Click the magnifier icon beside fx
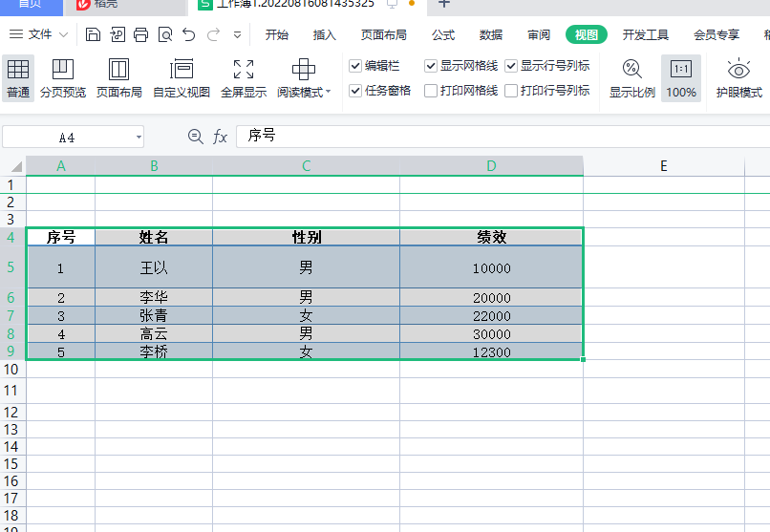The height and width of the screenshot is (532, 770). (196, 137)
